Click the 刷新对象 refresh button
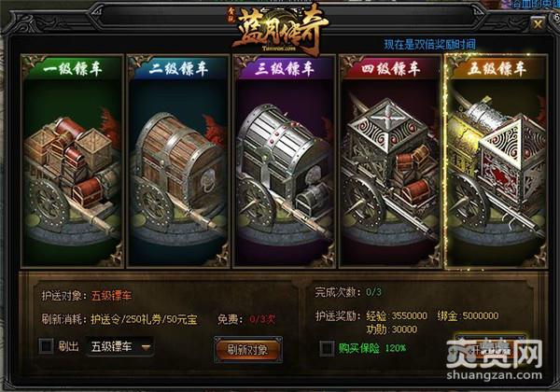Viewport: 560px width, 392px height. [248, 349]
